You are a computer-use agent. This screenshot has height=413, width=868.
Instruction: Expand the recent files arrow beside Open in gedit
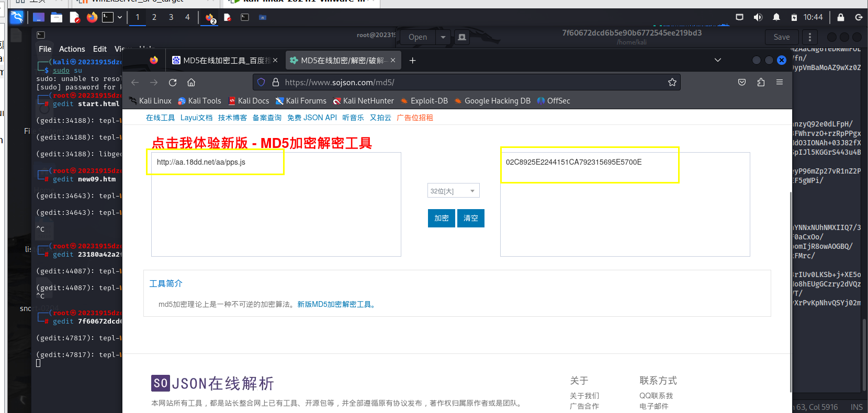point(443,37)
